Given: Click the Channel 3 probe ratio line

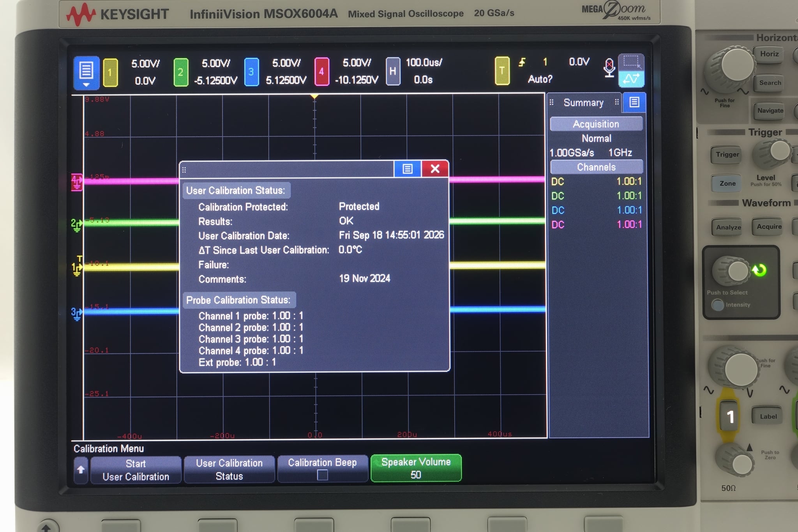Looking at the screenshot, I should (x=251, y=339).
